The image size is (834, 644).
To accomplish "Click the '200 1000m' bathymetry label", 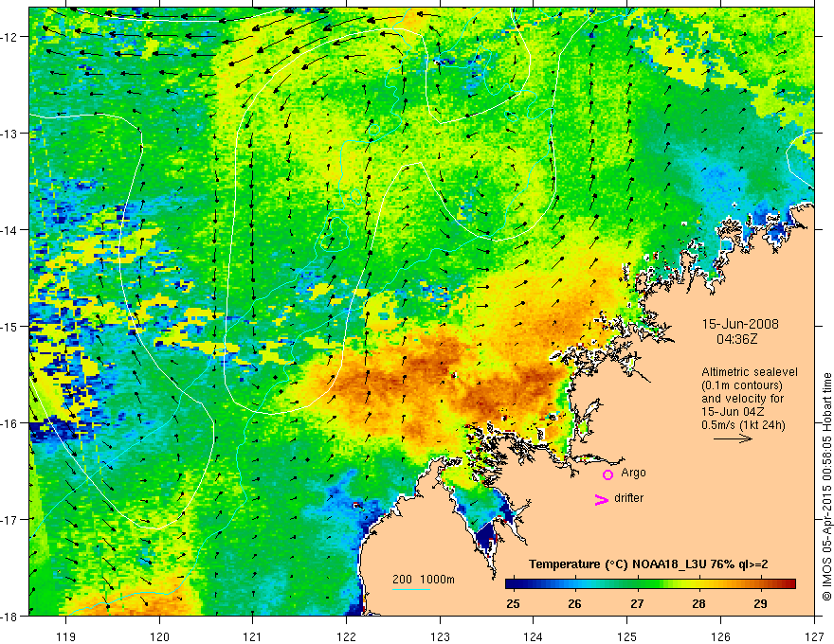I will click(424, 580).
